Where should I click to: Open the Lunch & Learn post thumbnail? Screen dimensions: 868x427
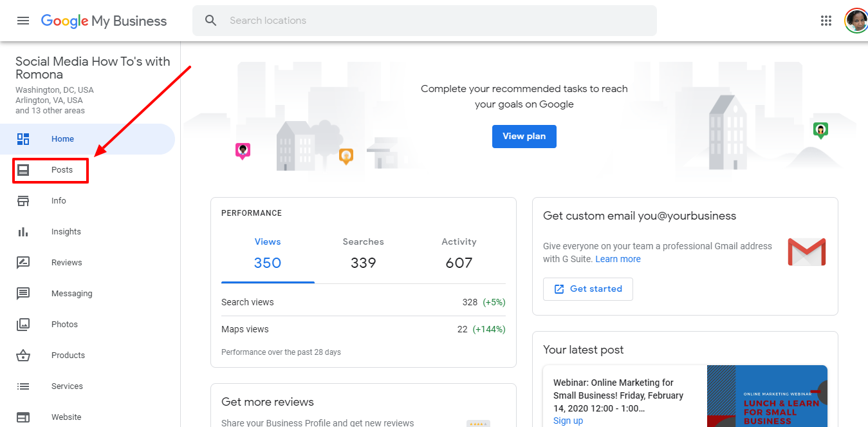tap(767, 396)
